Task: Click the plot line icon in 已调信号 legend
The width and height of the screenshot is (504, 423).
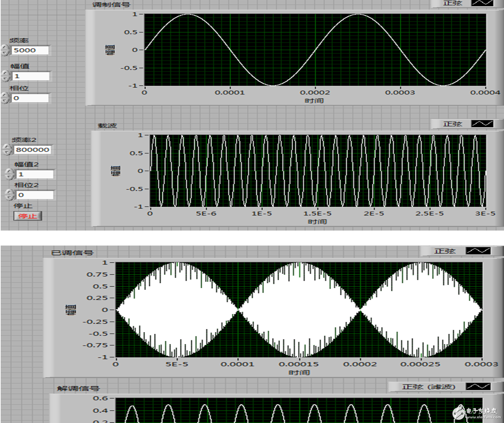Action: [479, 251]
